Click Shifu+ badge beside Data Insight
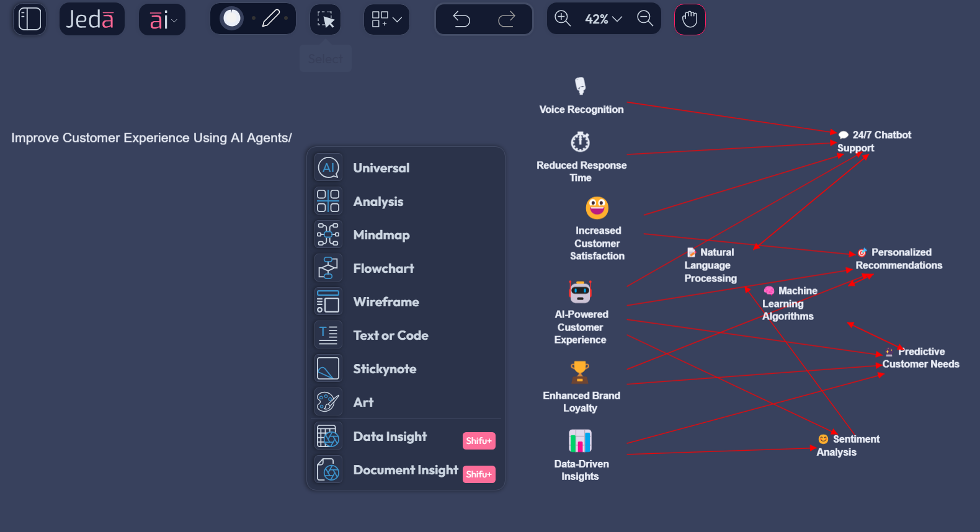980x532 pixels. click(x=479, y=440)
